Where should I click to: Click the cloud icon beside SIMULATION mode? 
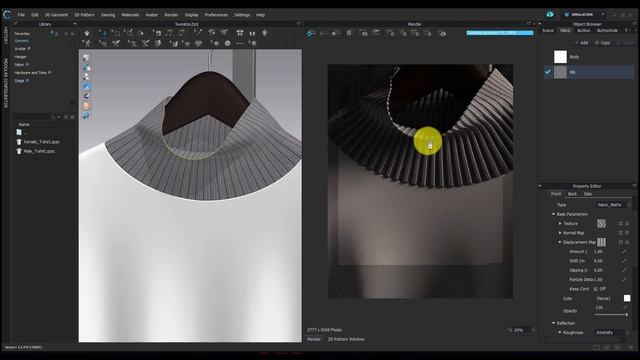coord(550,14)
